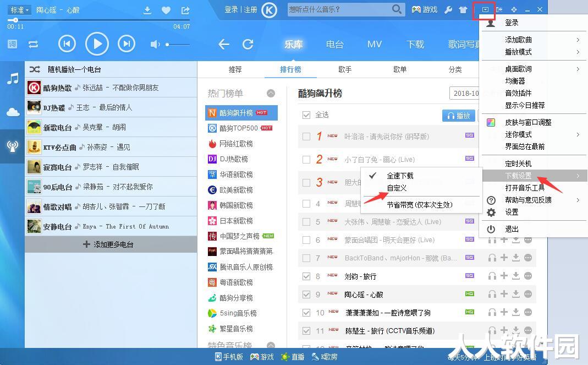Switch to the 电台 tab
This screenshot has width=588, height=365.
(334, 44)
